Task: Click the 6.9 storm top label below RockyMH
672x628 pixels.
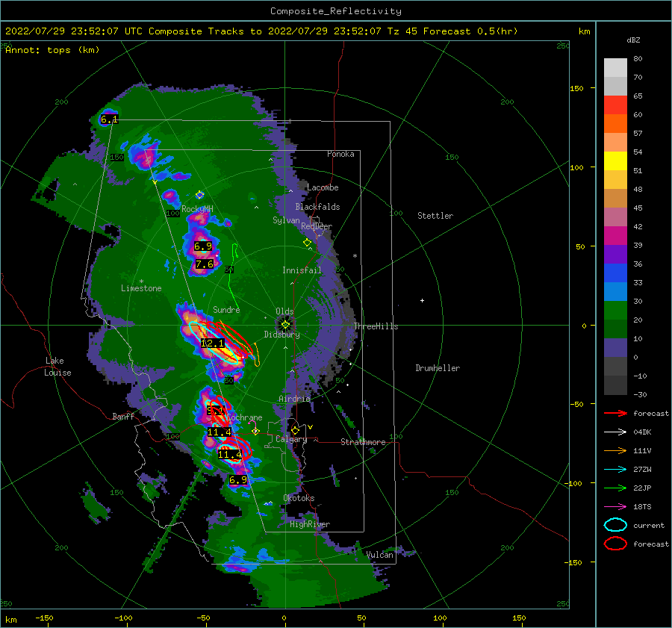Action: (x=203, y=246)
